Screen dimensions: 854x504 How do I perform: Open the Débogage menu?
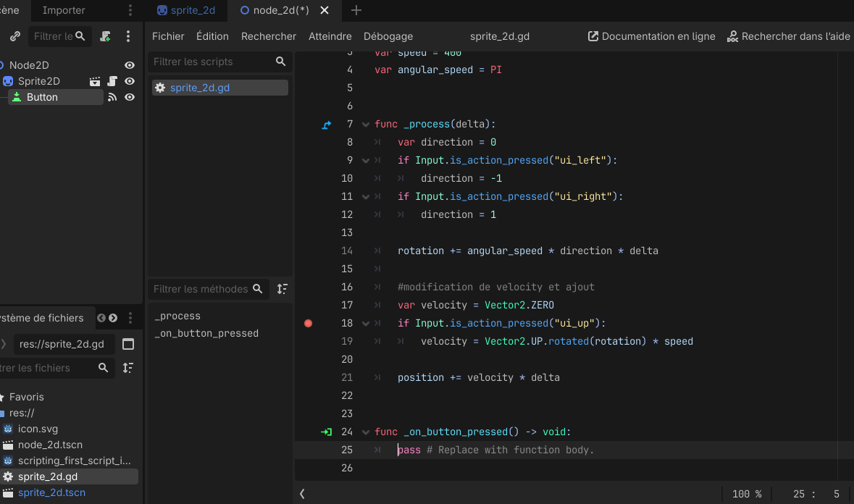[388, 36]
